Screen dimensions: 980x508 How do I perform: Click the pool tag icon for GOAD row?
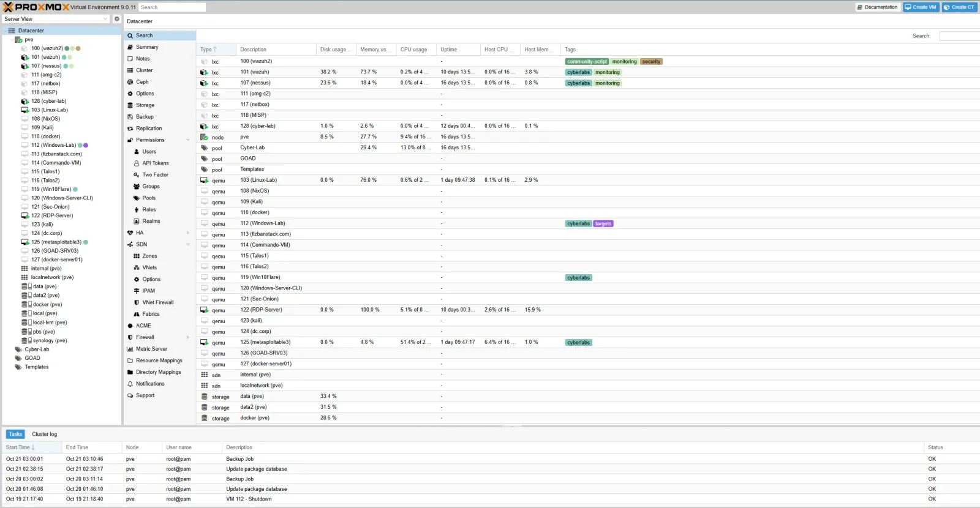point(204,159)
